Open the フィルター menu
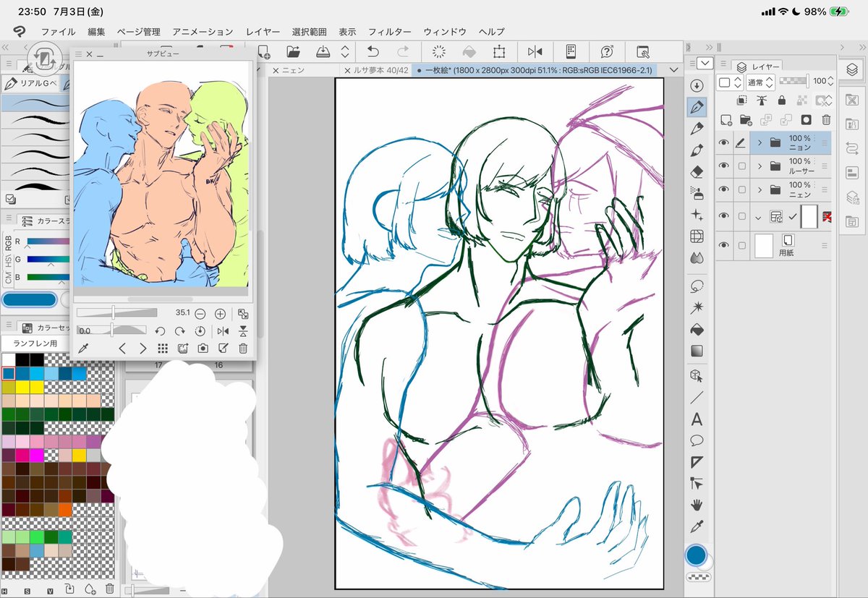Screen dimensions: 868x598 pyautogui.click(x=389, y=32)
